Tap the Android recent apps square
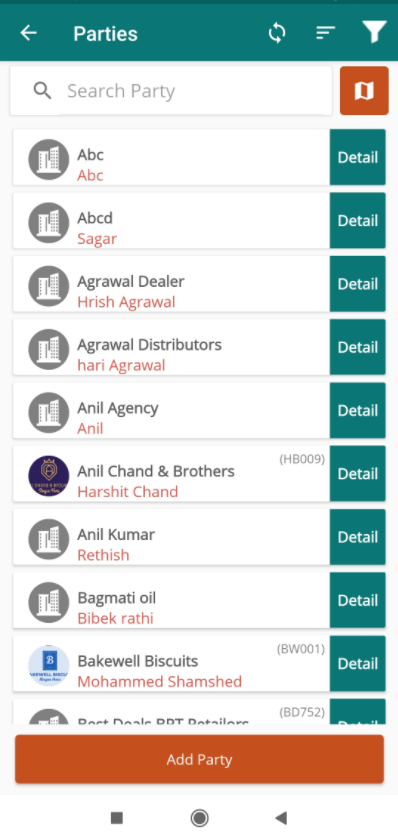The height and width of the screenshot is (837, 398). click(x=117, y=817)
